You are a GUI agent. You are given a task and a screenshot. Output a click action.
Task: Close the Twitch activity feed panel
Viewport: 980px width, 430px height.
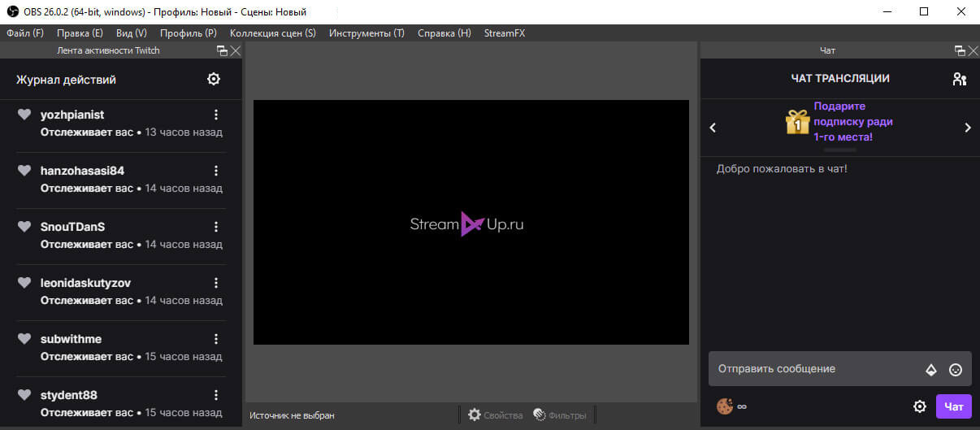point(236,50)
